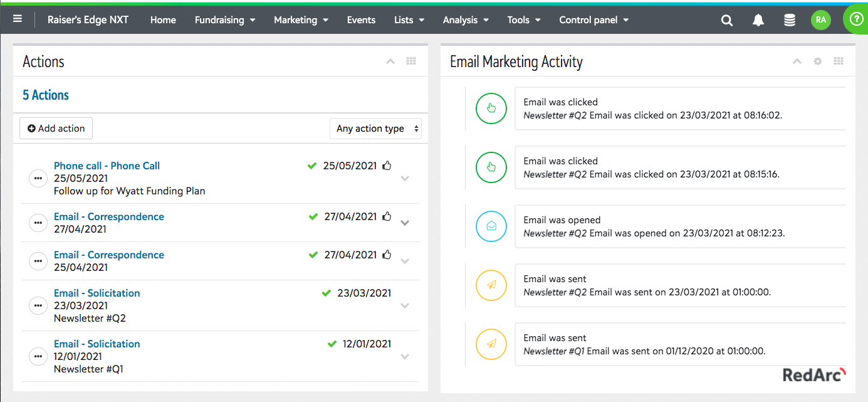Expand the Correspondence action dated 27/04/2021
The height and width of the screenshot is (402, 868).
(x=405, y=223)
